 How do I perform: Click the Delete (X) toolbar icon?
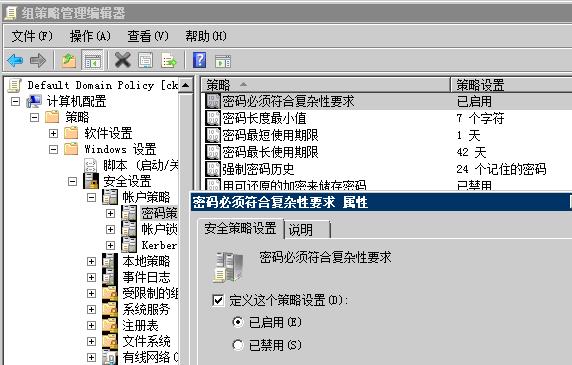pyautogui.click(x=123, y=60)
